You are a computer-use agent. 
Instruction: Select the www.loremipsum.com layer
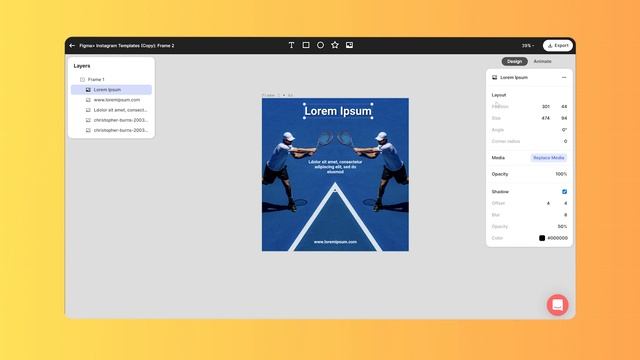tap(116, 100)
